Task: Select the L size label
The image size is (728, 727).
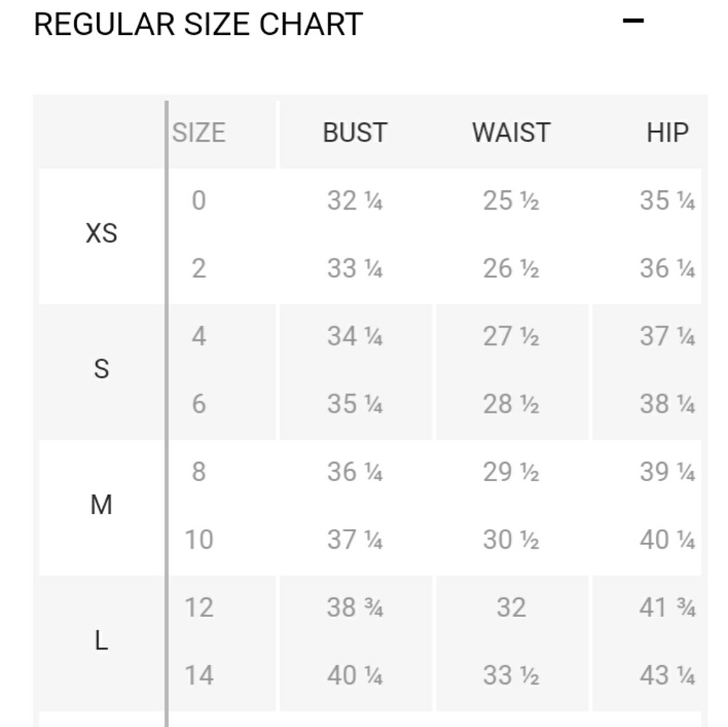Action: pos(101,640)
